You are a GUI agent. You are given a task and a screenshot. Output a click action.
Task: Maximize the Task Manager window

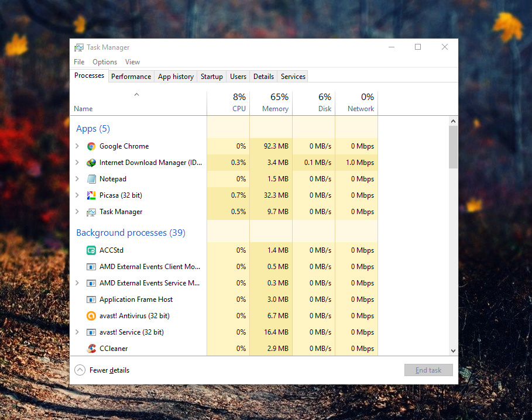418,47
